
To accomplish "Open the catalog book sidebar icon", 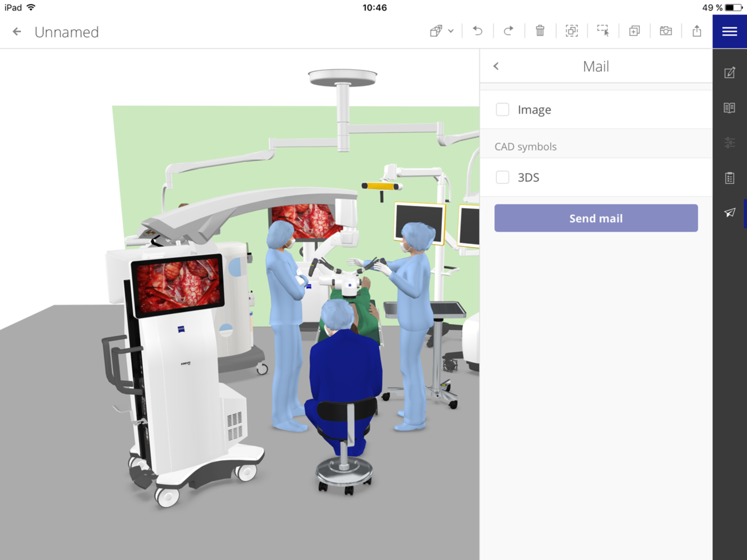I will tap(730, 108).
